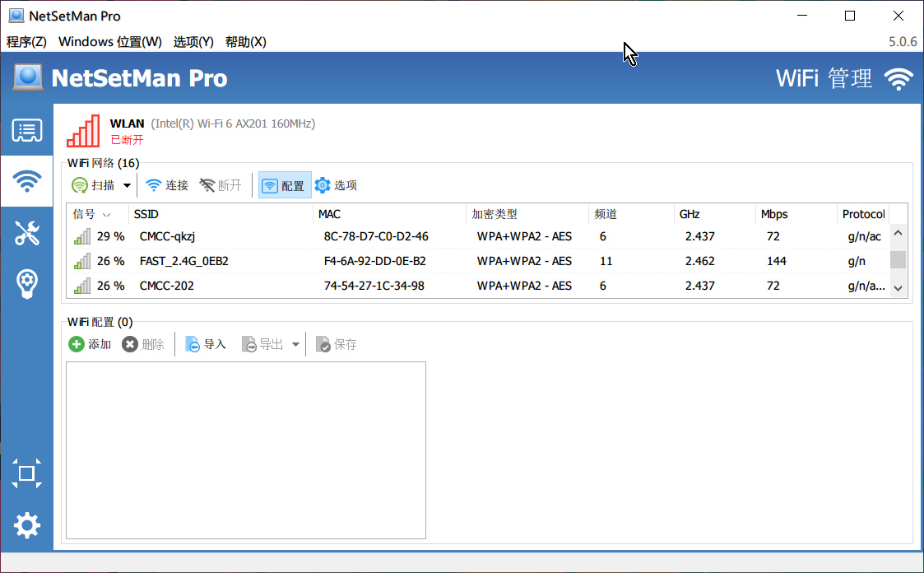
Task: Minimize the NetSetMan Pro window
Action: (802, 16)
